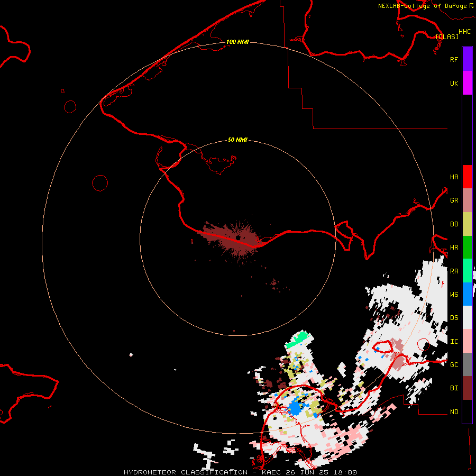Click the HHC product label

(464, 32)
